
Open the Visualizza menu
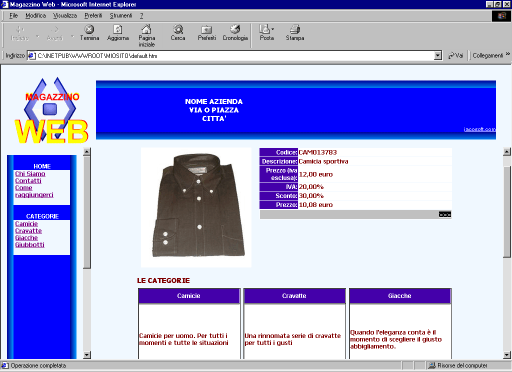click(65, 16)
